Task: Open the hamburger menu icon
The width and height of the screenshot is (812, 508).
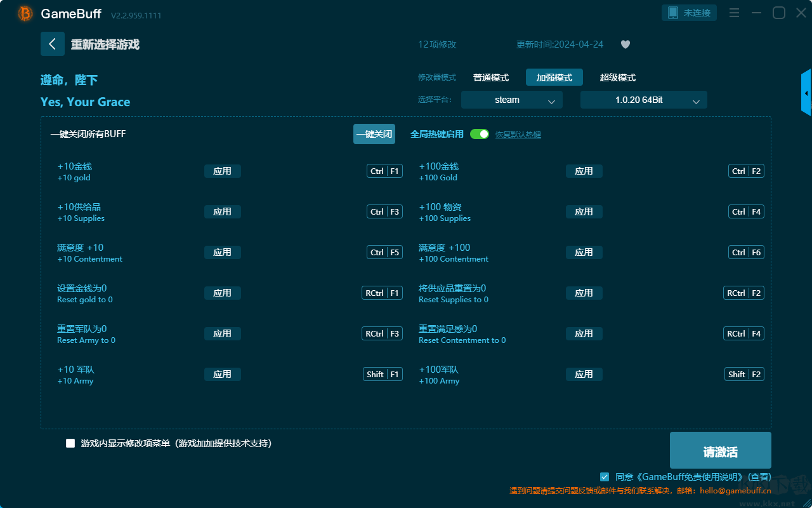Action: click(734, 13)
